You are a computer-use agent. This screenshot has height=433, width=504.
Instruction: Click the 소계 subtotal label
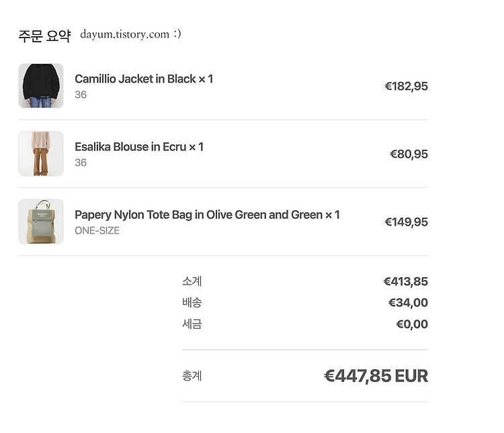(x=192, y=281)
